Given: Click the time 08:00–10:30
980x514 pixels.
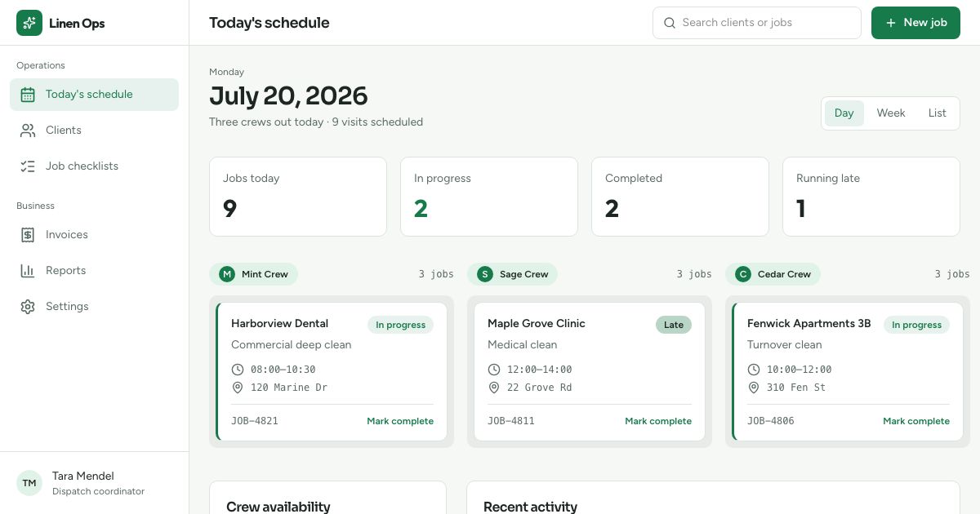Looking at the screenshot, I should coord(283,370).
